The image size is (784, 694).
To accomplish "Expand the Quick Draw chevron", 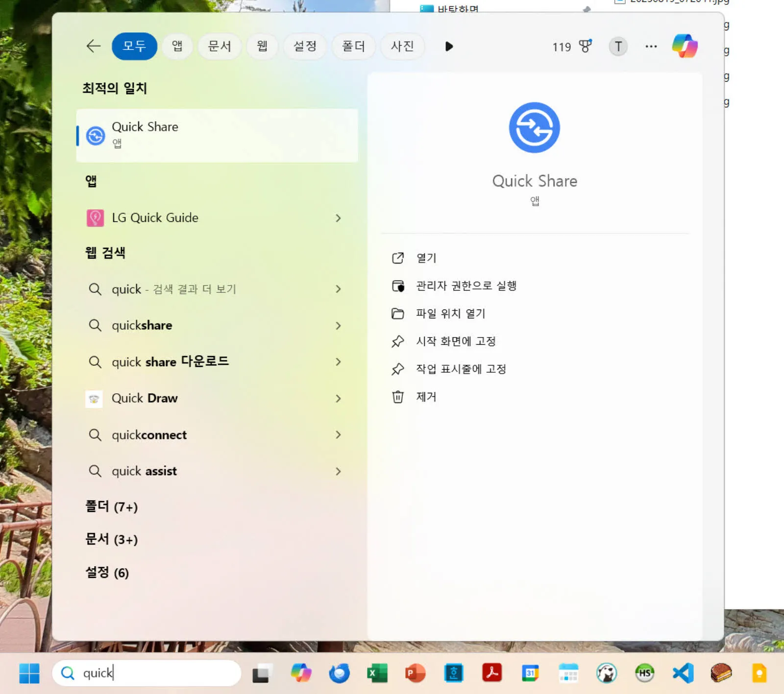I will 338,398.
